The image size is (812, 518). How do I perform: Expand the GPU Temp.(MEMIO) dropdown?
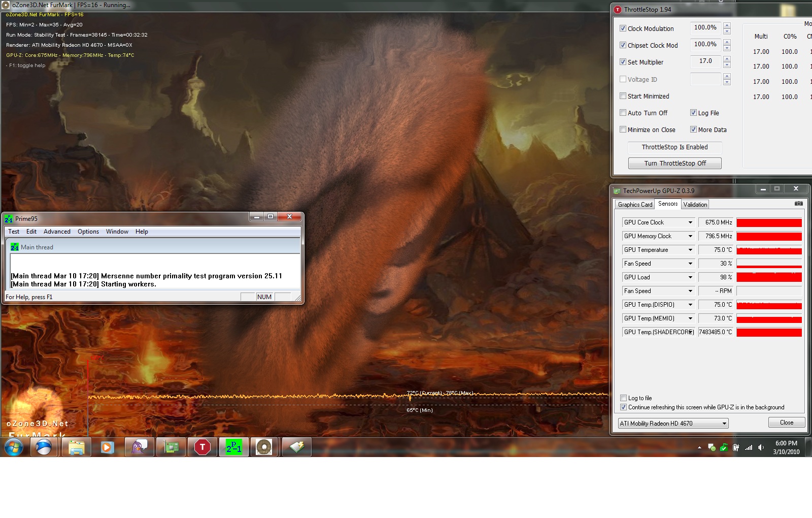click(690, 318)
